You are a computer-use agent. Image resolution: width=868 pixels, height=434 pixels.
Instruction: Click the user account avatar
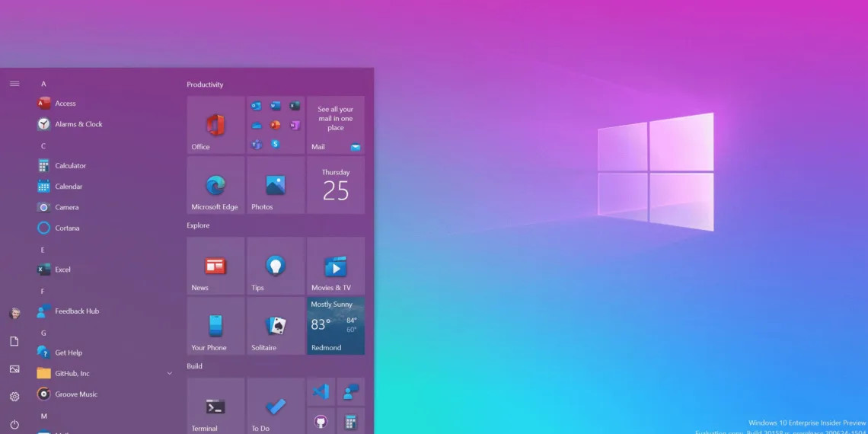14,314
